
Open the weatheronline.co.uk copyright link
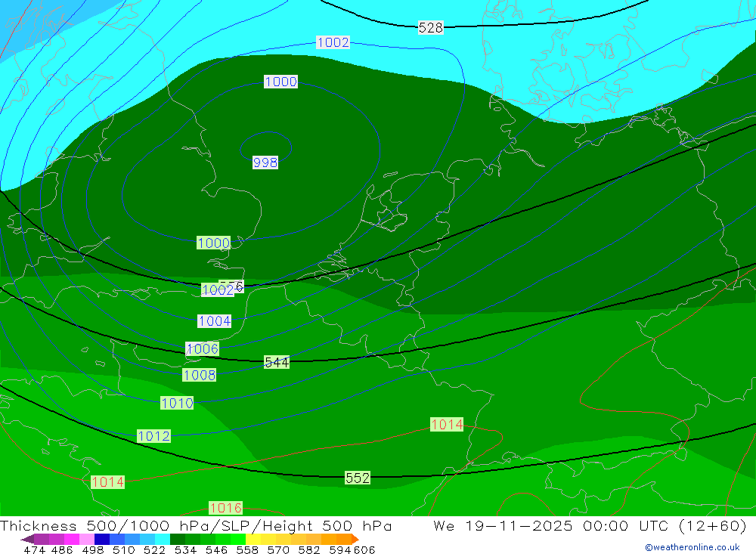[x=692, y=547]
